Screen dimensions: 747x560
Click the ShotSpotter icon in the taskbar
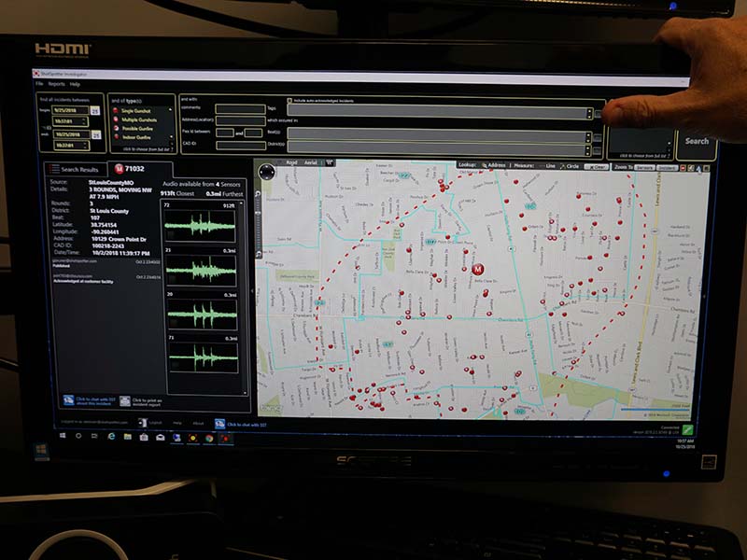(x=226, y=439)
